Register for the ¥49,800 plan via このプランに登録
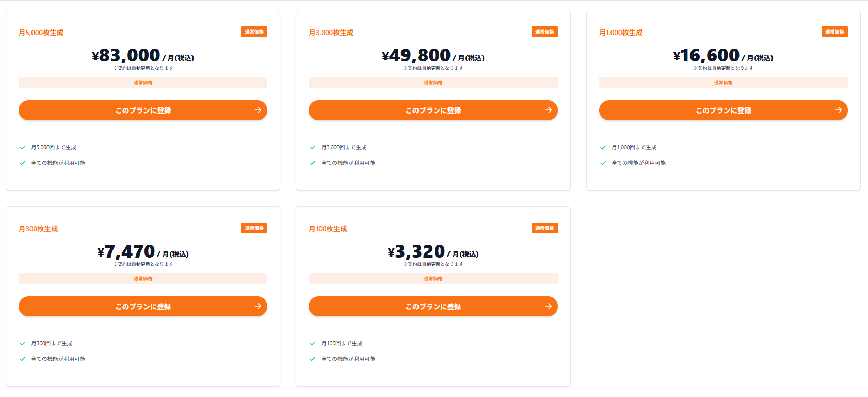868x397 pixels. pos(432,110)
